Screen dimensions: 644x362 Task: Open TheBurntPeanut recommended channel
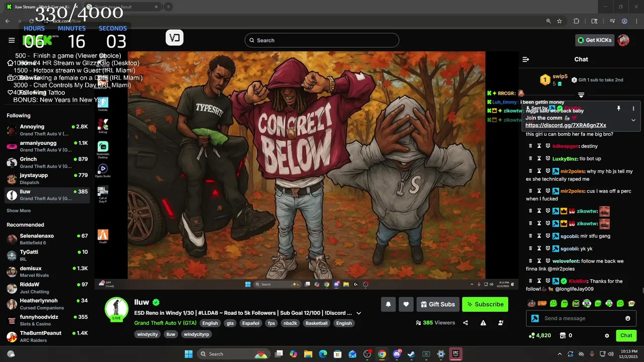click(x=47, y=336)
